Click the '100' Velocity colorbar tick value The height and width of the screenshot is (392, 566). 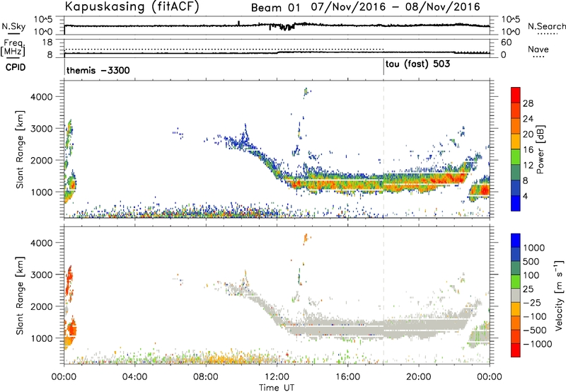(531, 275)
